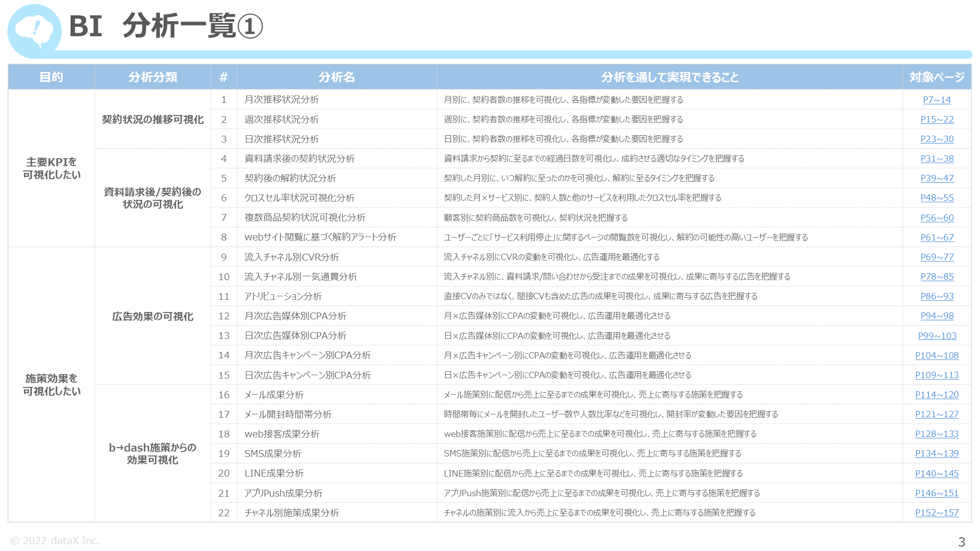Image resolution: width=980 pixels, height=551 pixels.
Task: Open page link P23~30
Action: click(x=937, y=139)
